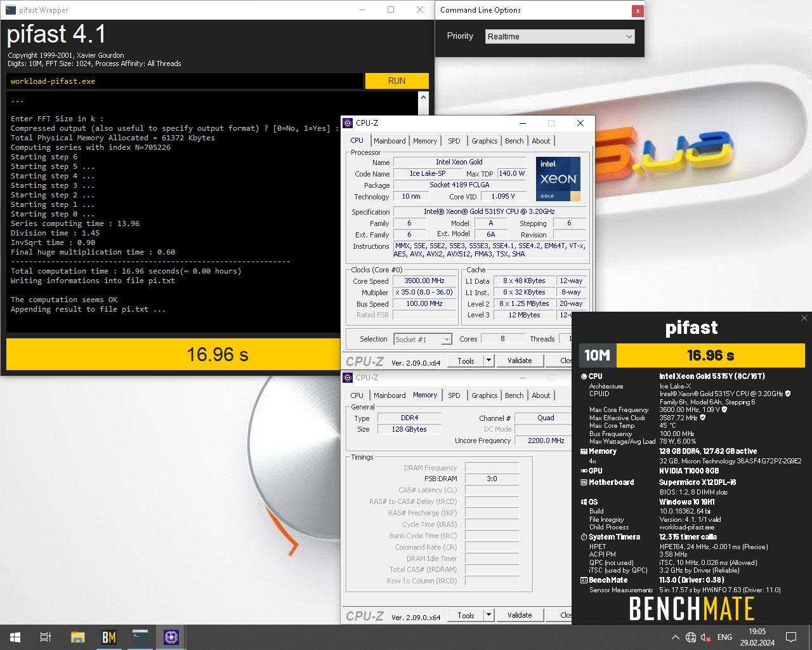Expand Tools arrow in lower CPU-Z
This screenshot has width=812, height=650.
tap(488, 615)
